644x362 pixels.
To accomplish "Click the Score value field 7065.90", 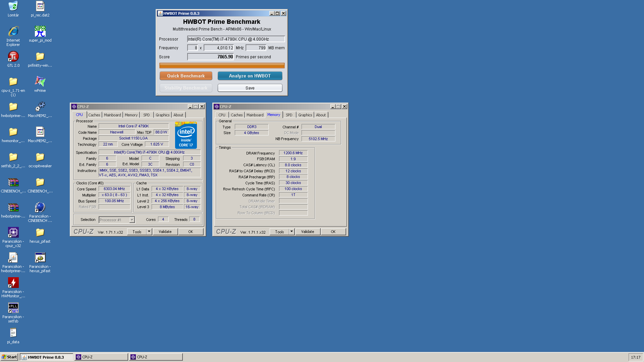I will [211, 57].
